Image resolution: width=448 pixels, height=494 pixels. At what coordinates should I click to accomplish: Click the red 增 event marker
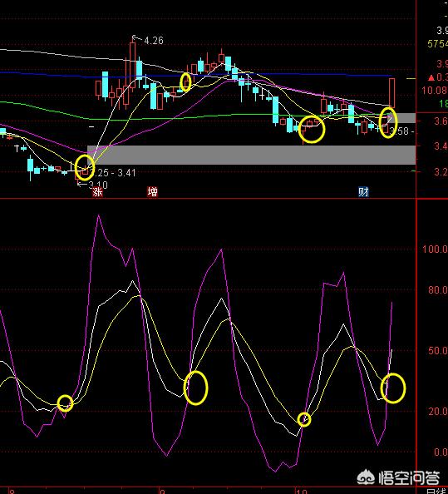[x=152, y=191]
